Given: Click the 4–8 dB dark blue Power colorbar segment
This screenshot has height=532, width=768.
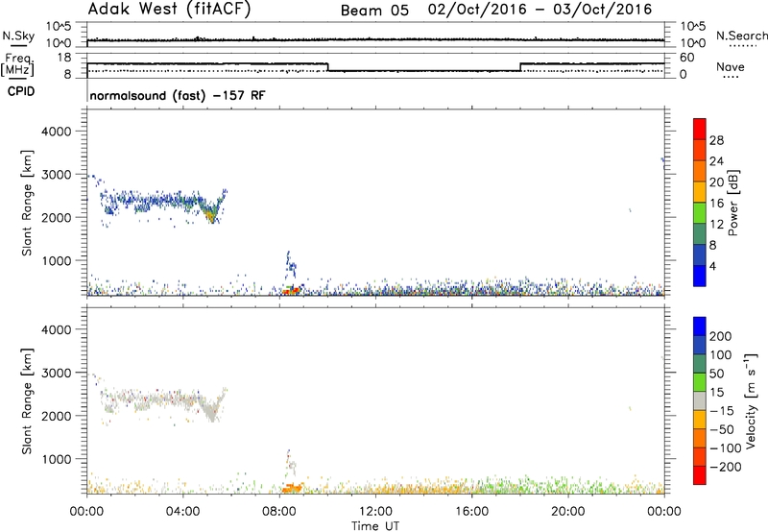Looking at the screenshot, I should point(700,254).
